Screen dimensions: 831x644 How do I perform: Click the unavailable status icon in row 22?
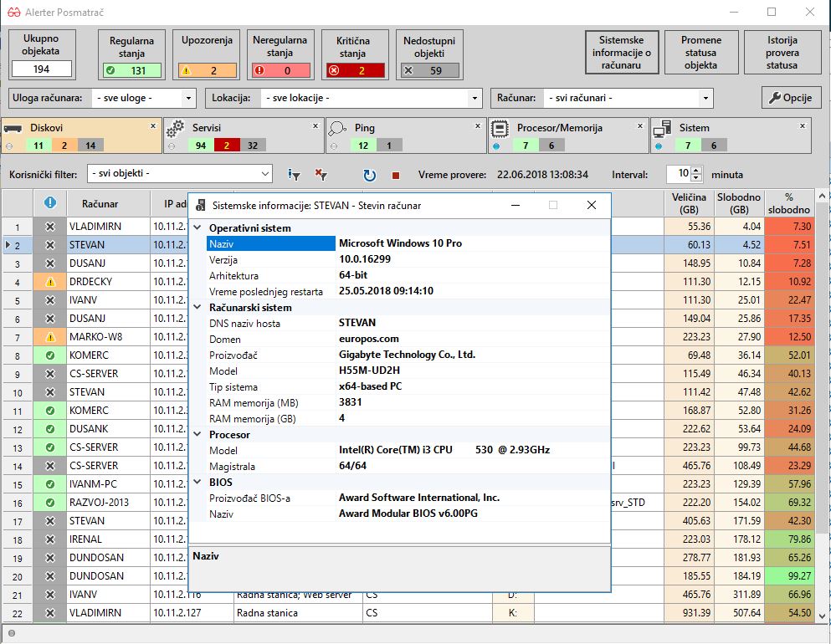[x=50, y=613]
